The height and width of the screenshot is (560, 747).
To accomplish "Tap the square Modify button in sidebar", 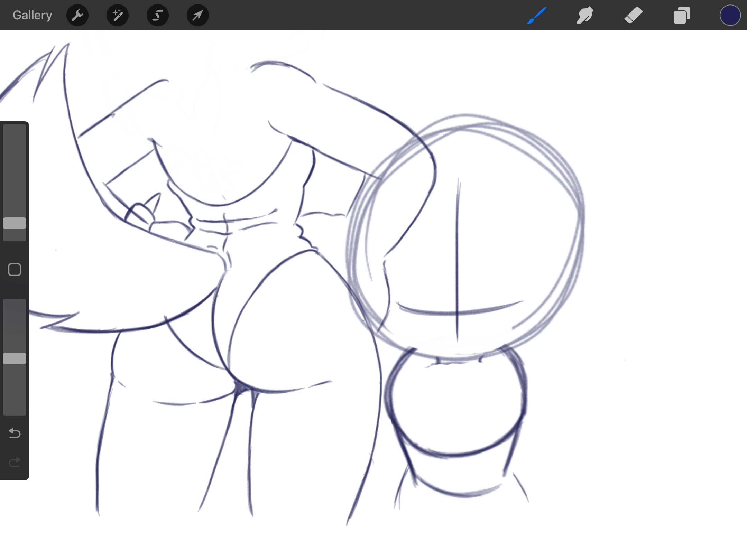I will click(15, 270).
